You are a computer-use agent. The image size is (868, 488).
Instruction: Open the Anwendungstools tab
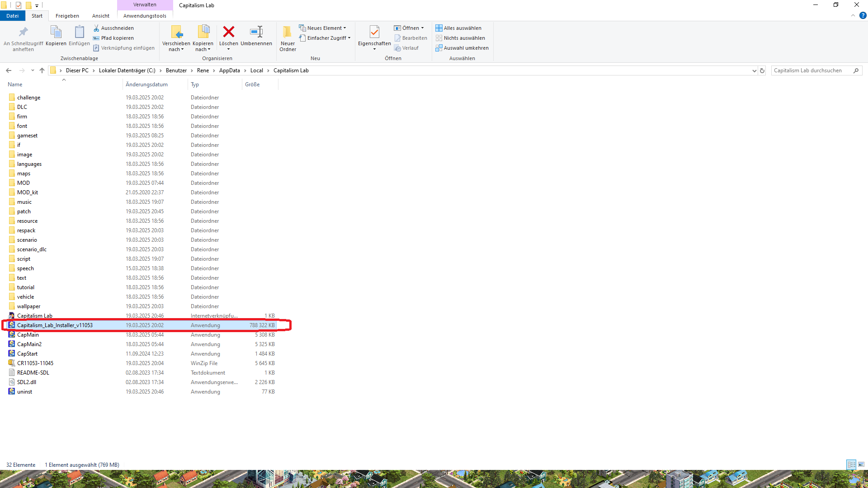145,16
